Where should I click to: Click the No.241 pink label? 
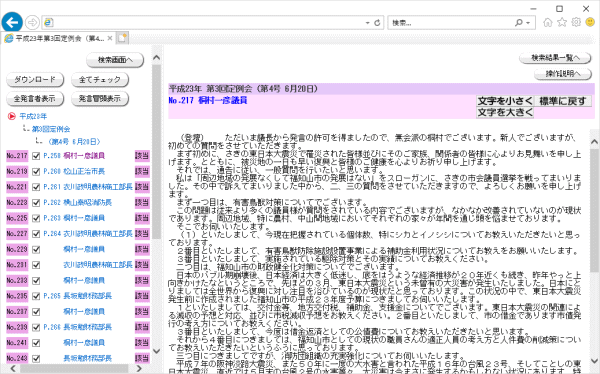point(17,343)
